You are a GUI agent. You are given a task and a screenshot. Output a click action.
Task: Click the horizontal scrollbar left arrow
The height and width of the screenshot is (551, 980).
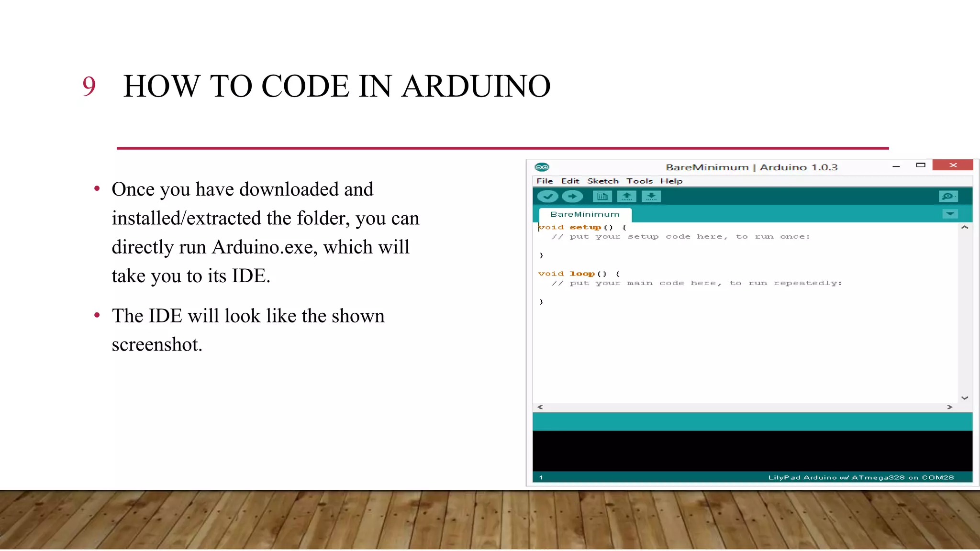coord(540,407)
